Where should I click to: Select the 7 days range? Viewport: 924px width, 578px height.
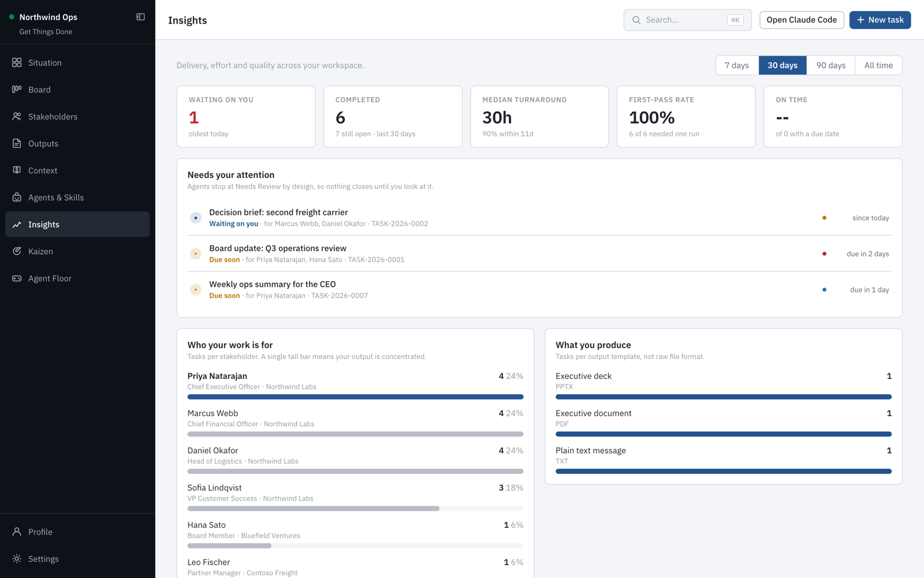[x=737, y=65]
